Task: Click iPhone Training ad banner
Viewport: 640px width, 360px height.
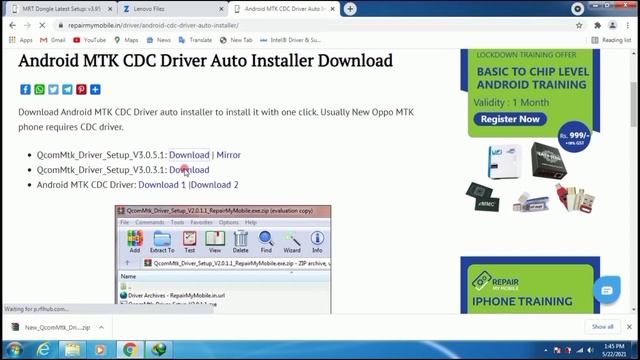Action: 530,285
